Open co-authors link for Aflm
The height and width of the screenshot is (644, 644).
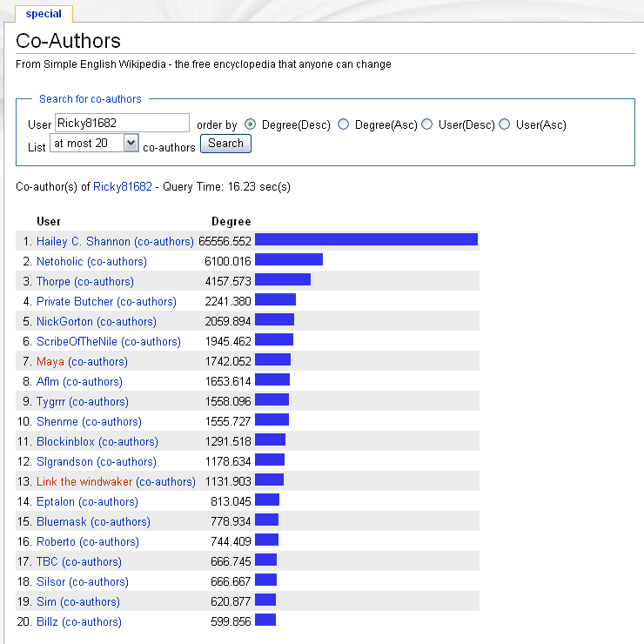pyautogui.click(x=92, y=381)
